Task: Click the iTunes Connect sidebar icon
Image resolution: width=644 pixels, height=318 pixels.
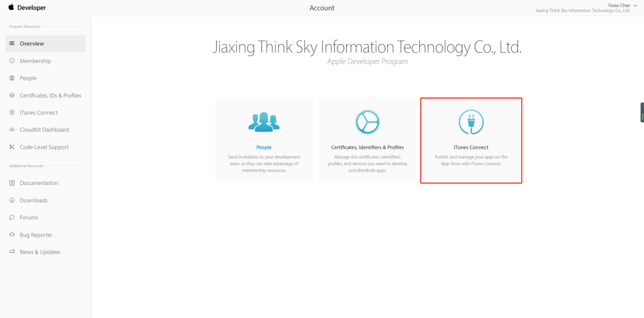Action: tap(12, 113)
